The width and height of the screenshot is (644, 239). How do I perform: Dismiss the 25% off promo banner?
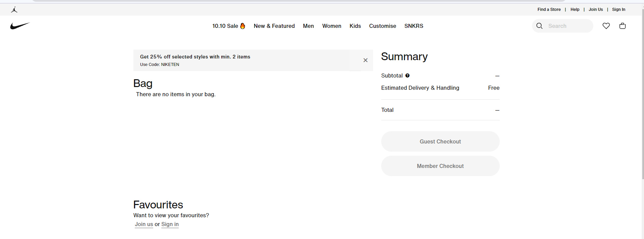pos(365,60)
